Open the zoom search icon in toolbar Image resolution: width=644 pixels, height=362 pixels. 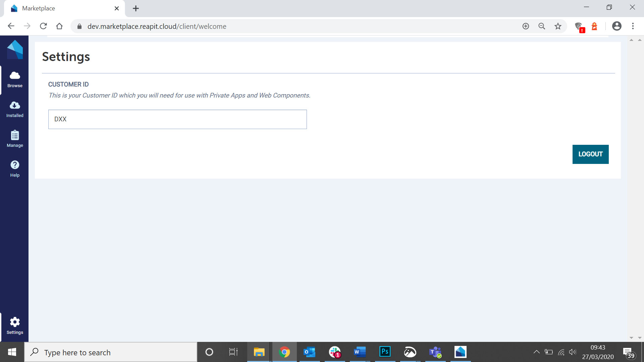[x=542, y=26]
